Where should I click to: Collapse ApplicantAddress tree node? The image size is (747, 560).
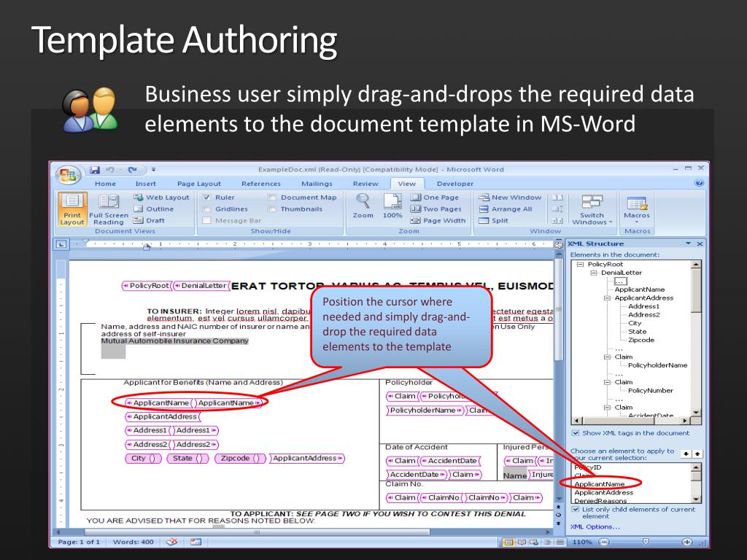pyautogui.click(x=608, y=298)
